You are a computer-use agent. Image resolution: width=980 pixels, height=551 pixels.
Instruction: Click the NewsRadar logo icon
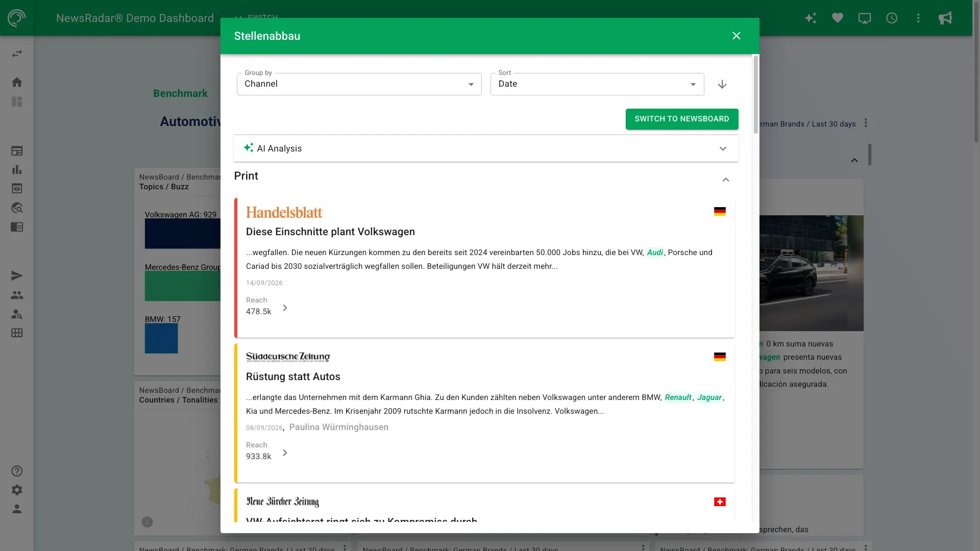point(17,18)
